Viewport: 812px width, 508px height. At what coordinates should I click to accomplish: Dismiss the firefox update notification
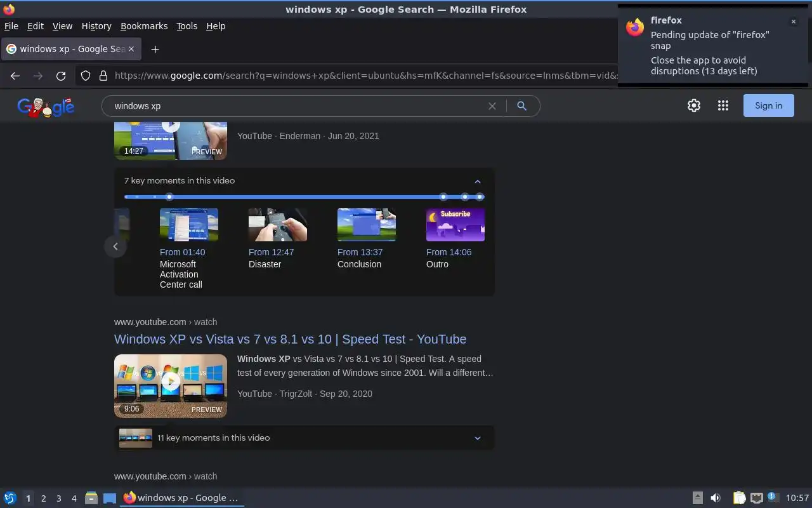(x=793, y=22)
